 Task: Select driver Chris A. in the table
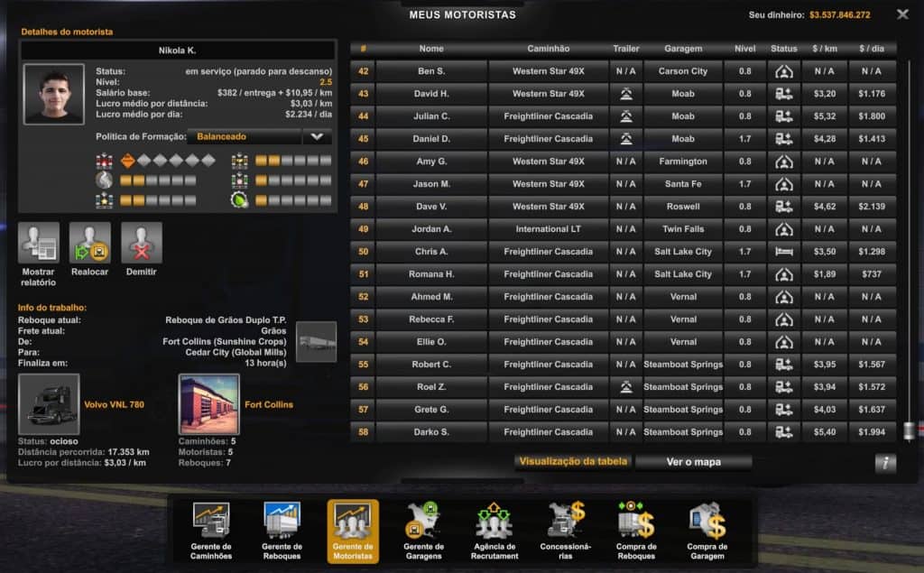[x=432, y=252]
